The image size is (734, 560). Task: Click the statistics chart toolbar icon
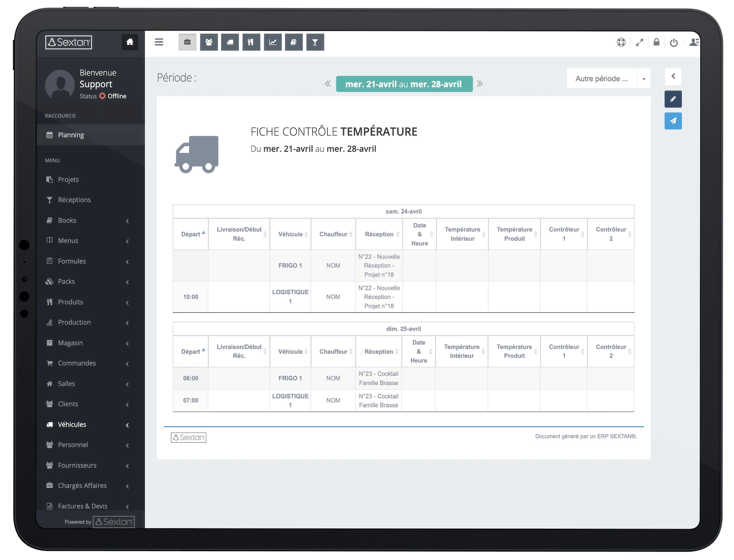(273, 42)
